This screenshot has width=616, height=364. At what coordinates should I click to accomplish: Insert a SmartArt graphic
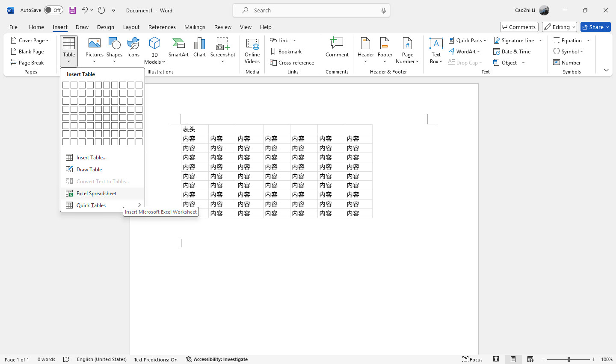pos(178,47)
